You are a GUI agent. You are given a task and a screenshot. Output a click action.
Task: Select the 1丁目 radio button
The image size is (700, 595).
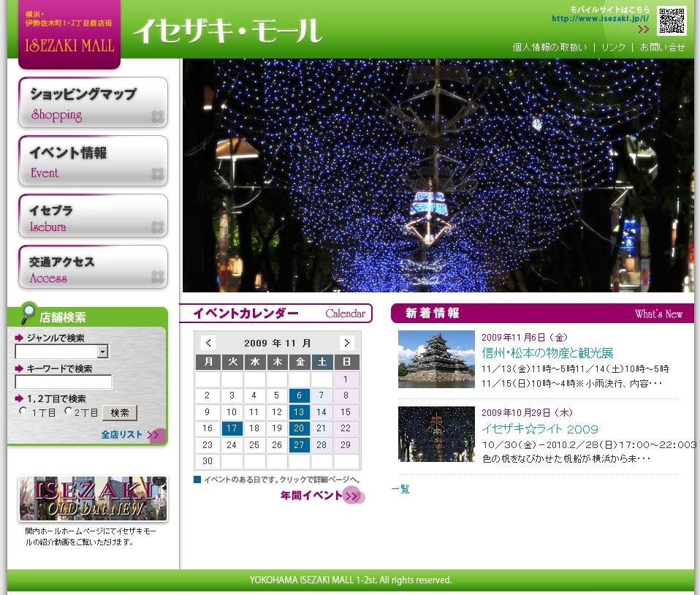click(x=23, y=412)
